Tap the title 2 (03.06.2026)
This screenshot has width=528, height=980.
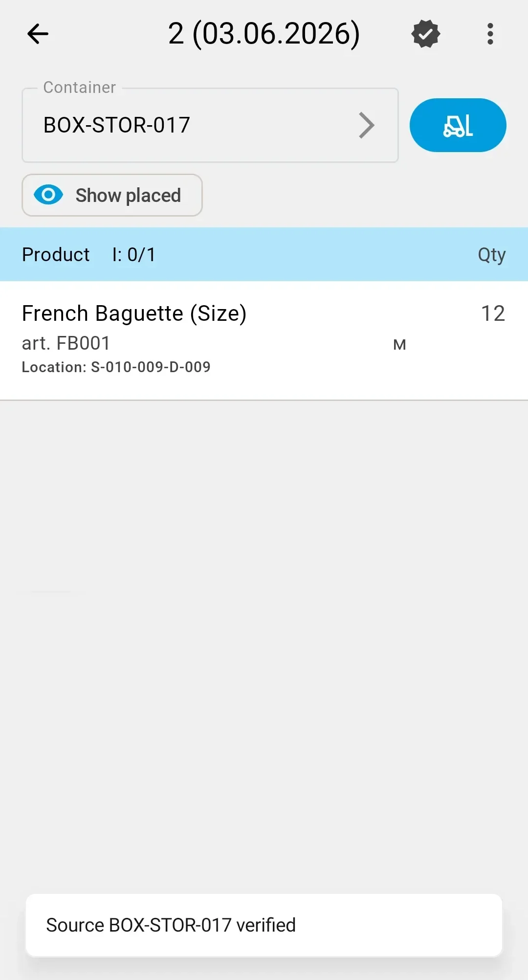point(264,34)
